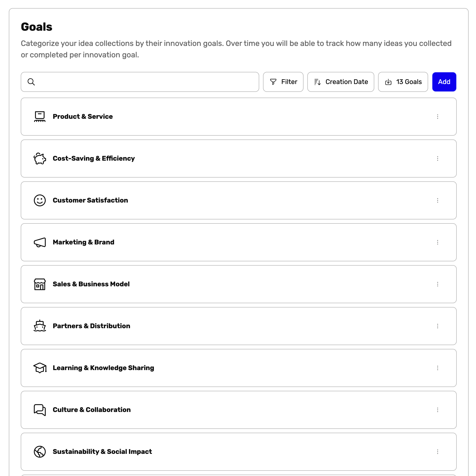
Task: Click the Product & Service laptop icon
Action: pyautogui.click(x=40, y=117)
